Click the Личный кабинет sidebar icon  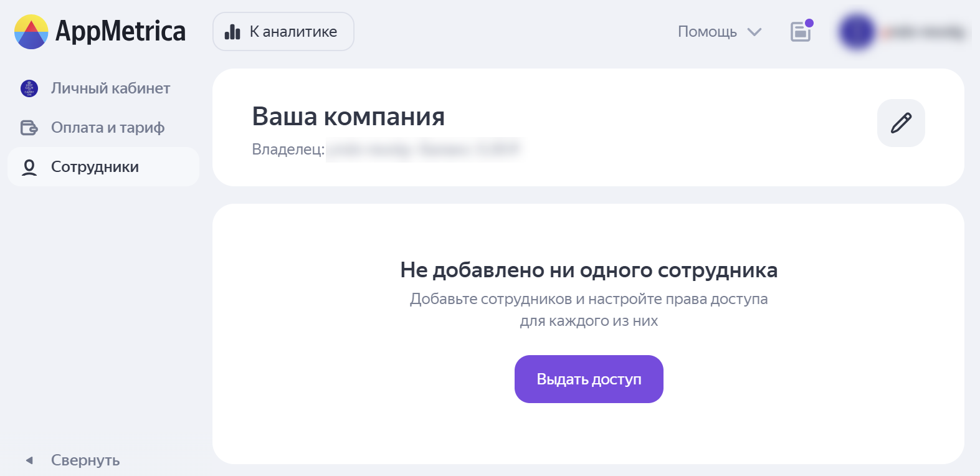[x=29, y=88]
